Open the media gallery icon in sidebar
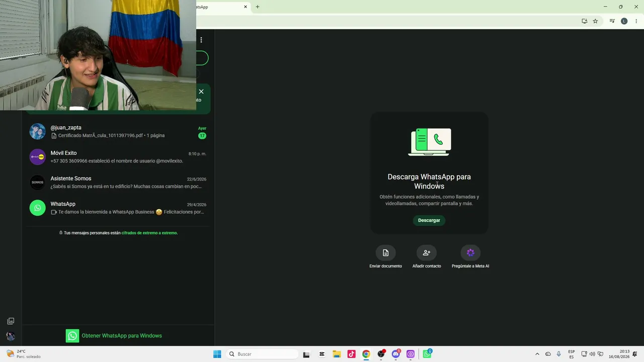The height and width of the screenshot is (362, 644). click(x=11, y=321)
